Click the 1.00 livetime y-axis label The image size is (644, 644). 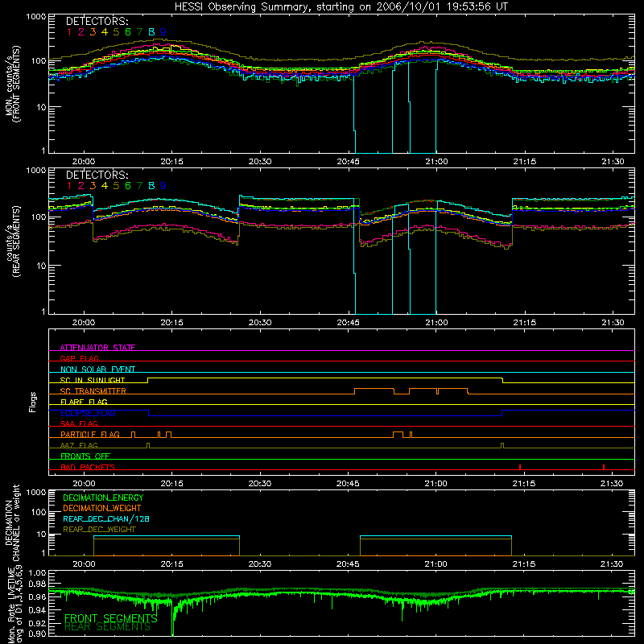tap(37, 573)
